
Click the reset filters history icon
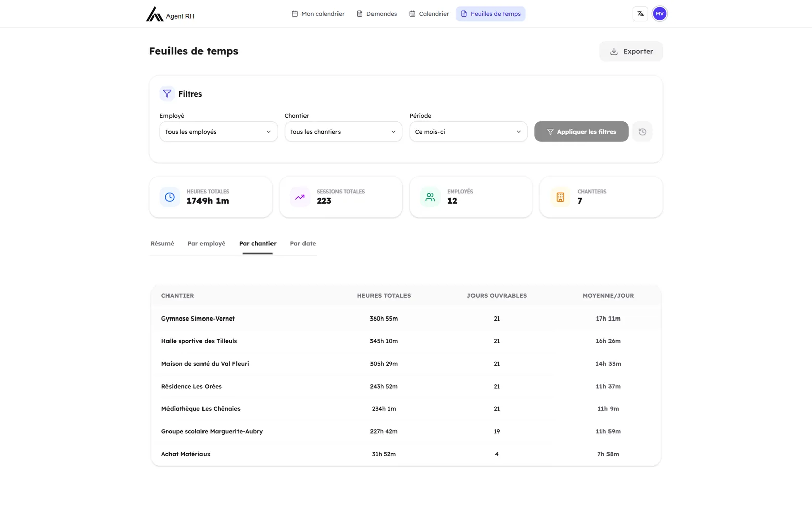[x=642, y=132]
